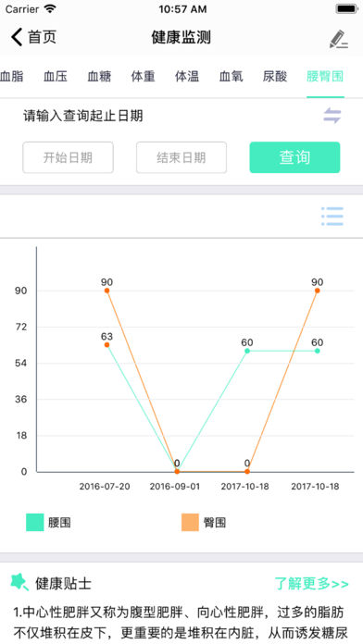The width and height of the screenshot is (363, 644).
Task: Switch to the 血压 tab
Action: coord(56,77)
